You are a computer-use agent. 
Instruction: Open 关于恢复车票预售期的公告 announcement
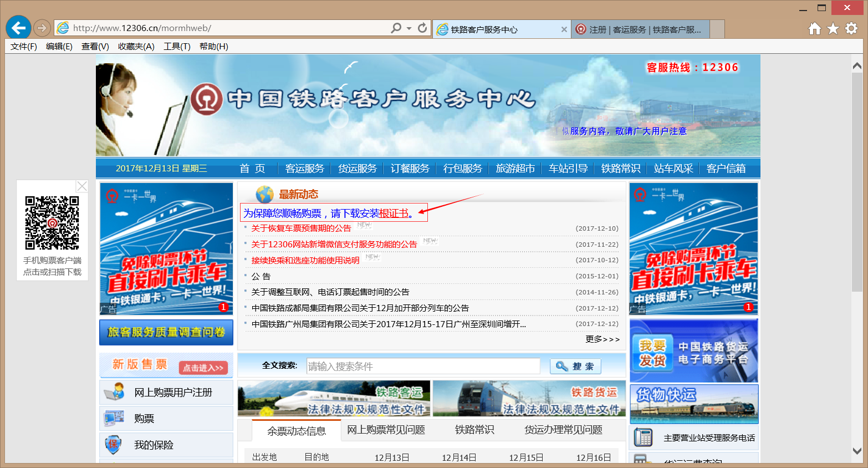(x=301, y=228)
